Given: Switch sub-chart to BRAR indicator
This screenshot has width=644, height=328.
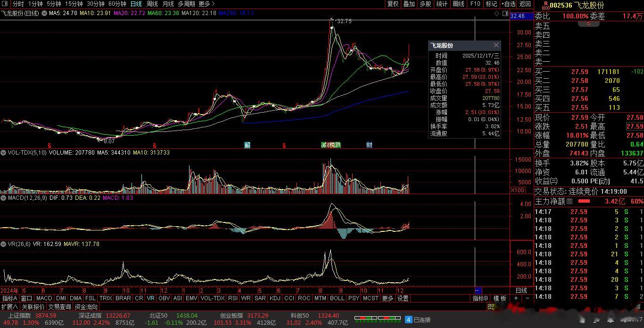Looking at the screenshot, I should pyautogui.click(x=123, y=298).
